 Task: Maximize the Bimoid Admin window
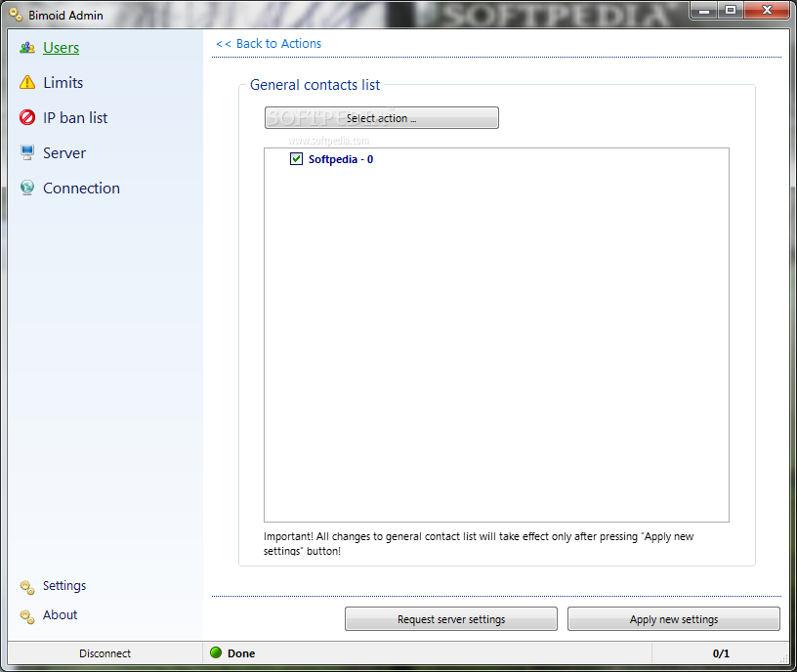tap(731, 10)
